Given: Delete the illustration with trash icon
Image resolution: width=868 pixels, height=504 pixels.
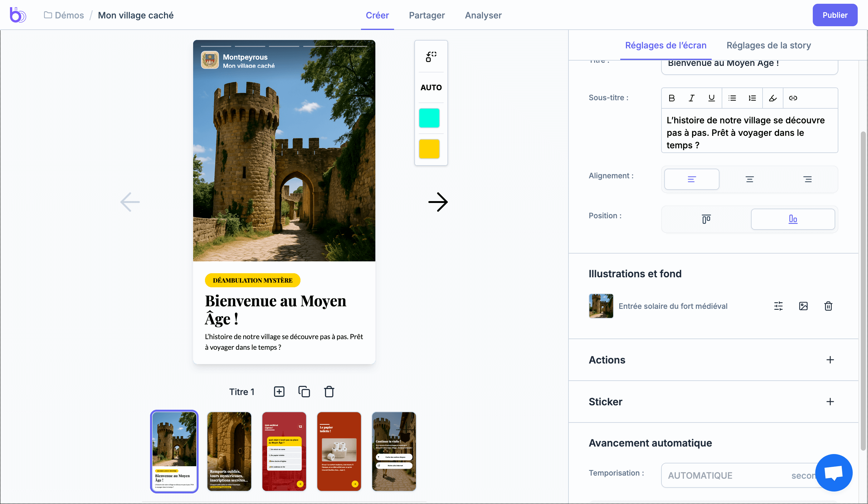Looking at the screenshot, I should tap(828, 306).
